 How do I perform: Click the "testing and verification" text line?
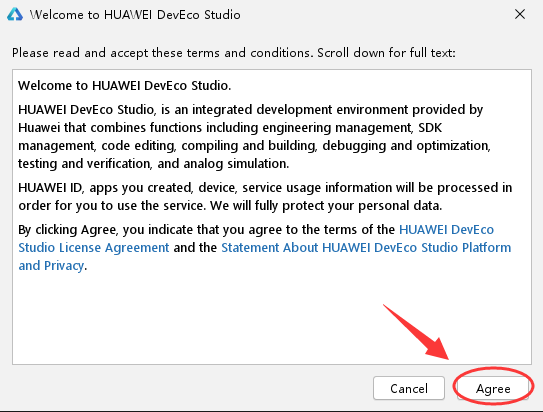[153, 163]
